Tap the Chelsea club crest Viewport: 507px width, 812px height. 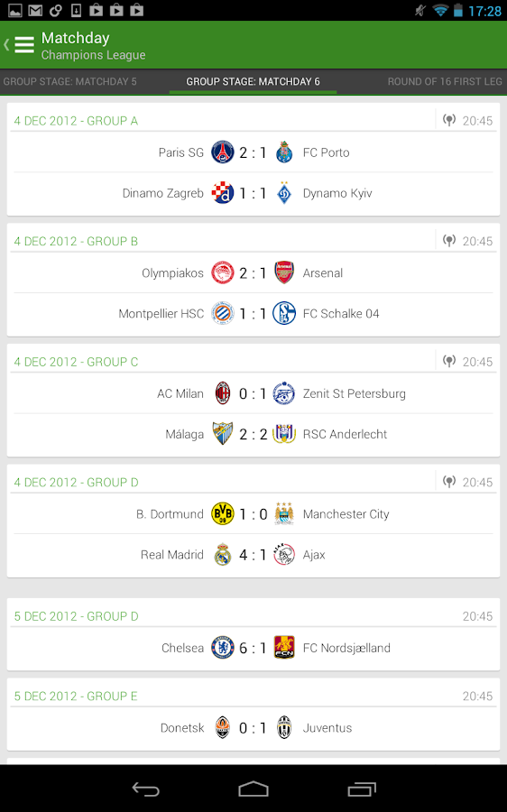pos(223,647)
